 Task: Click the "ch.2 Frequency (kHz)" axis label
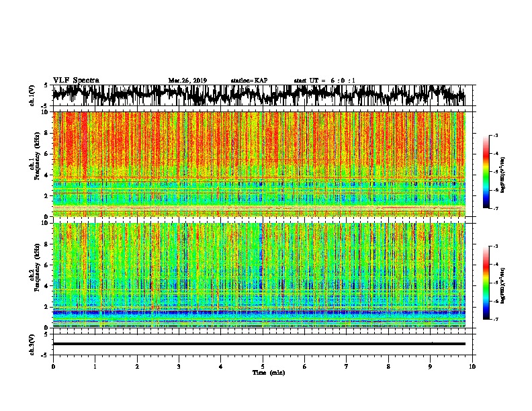[x=35, y=267]
